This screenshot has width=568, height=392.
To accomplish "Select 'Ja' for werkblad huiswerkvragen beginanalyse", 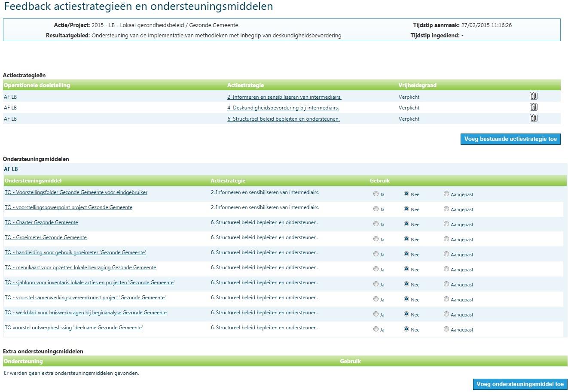I will click(376, 314).
